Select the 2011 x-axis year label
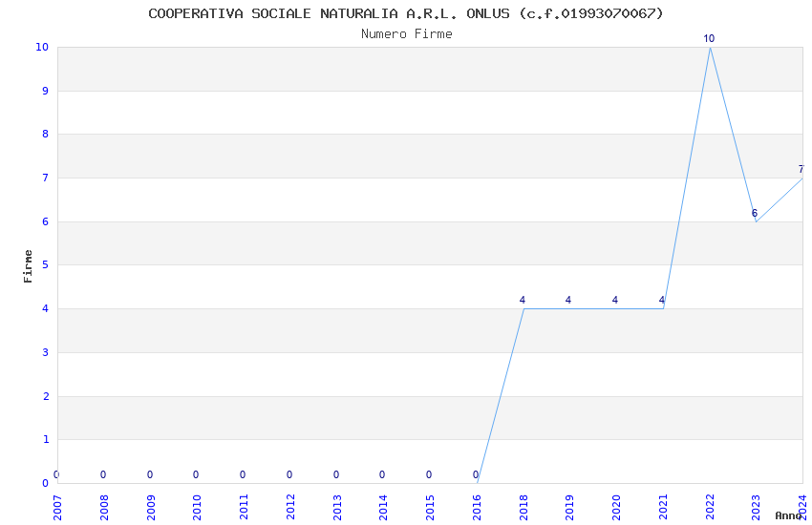Image resolution: width=812 pixels, height=525 pixels. point(244,507)
